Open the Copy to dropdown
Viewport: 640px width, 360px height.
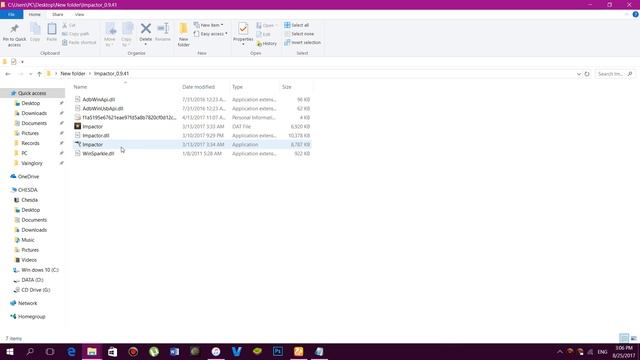127,35
